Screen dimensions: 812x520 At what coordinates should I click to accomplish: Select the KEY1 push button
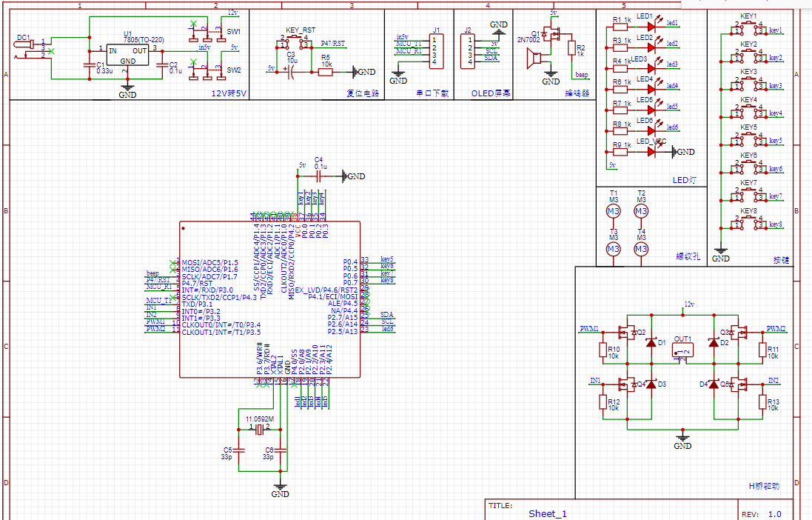[x=748, y=27]
